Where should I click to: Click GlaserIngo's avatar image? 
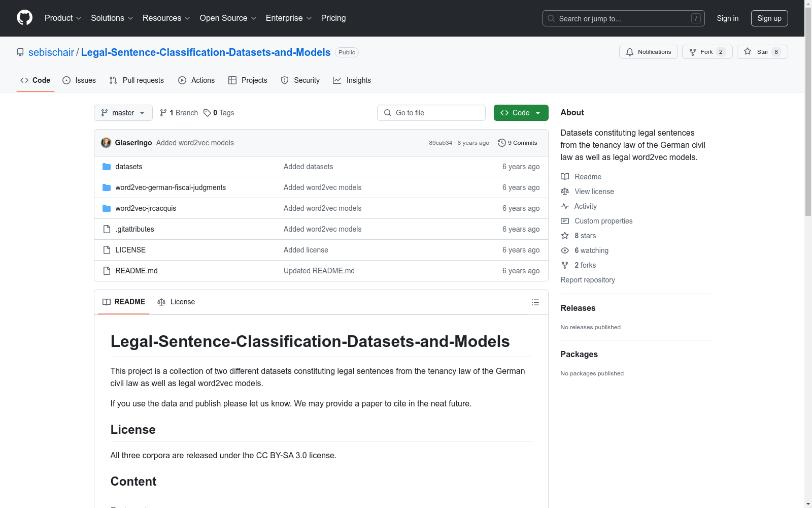(x=106, y=143)
